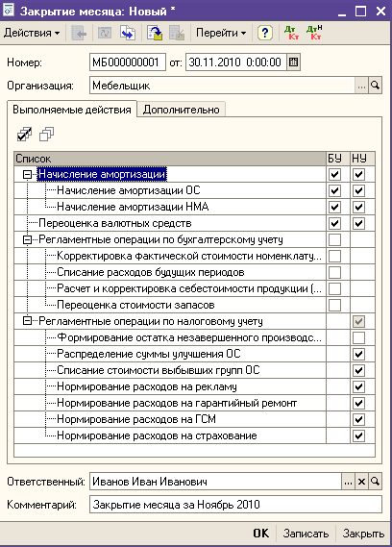The height and width of the screenshot is (547, 392).
Task: Click magnifier open button for Ответственный
Action: pos(376,482)
